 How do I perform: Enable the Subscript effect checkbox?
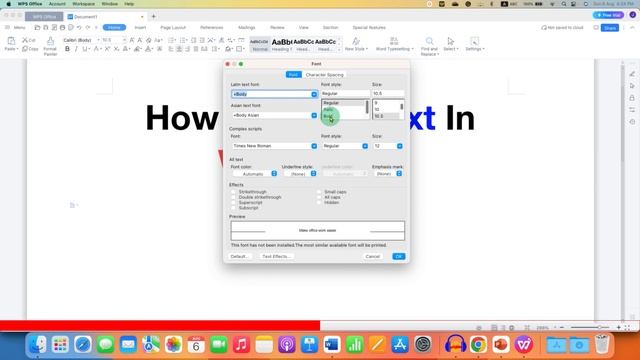pyautogui.click(x=233, y=208)
